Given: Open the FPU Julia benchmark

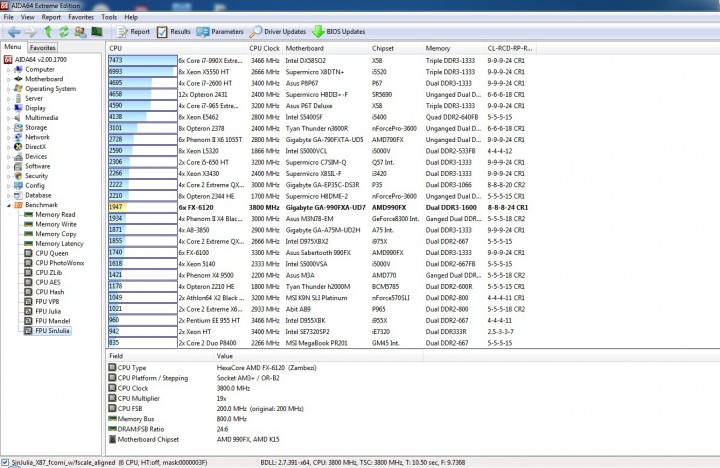Looking at the screenshot, I should (x=43, y=311).
